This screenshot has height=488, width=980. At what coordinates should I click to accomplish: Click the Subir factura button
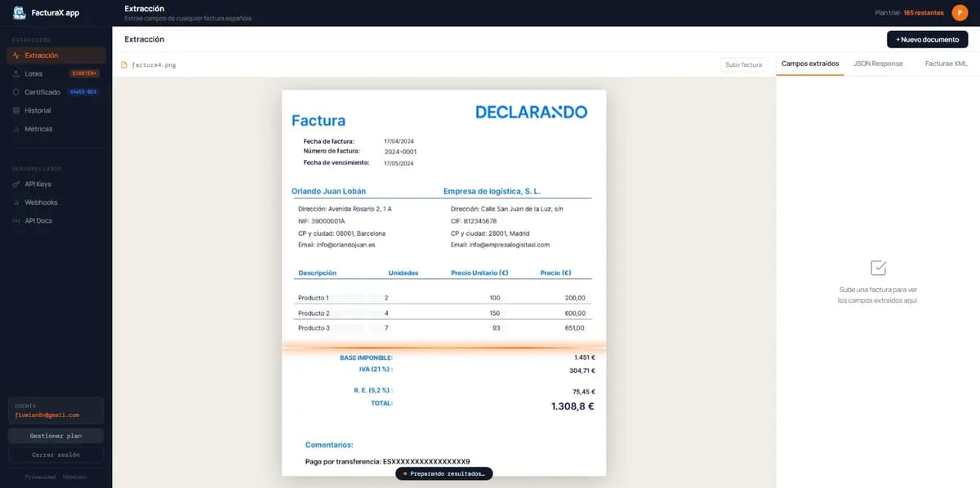coord(744,64)
